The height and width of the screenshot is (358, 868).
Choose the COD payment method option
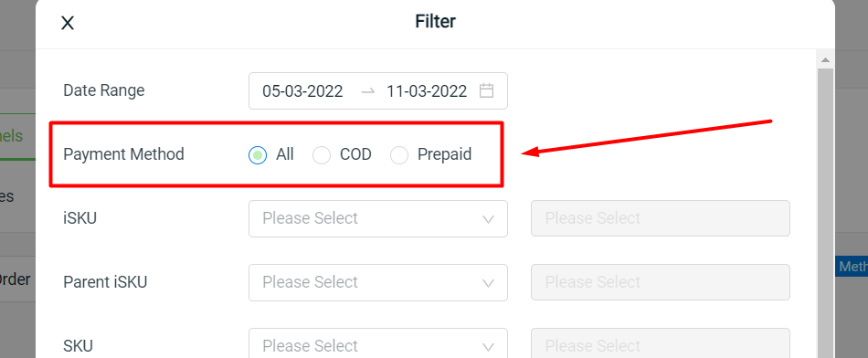322,155
